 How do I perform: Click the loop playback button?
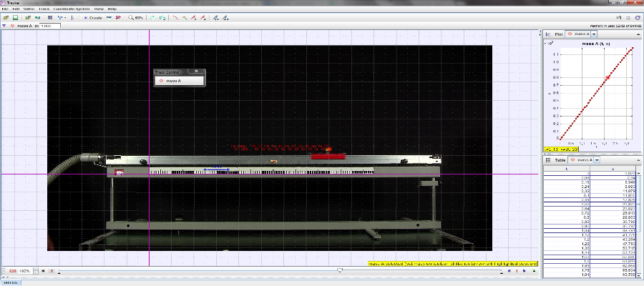tap(534, 271)
